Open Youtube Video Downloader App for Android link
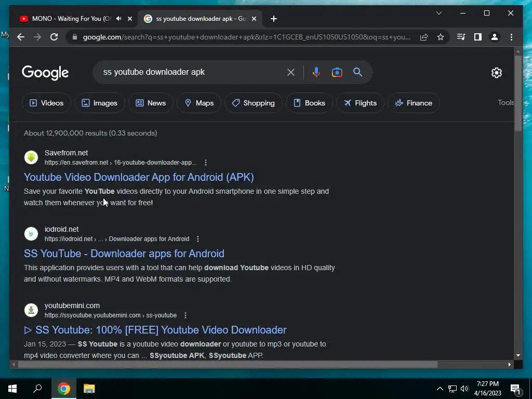 (x=139, y=177)
